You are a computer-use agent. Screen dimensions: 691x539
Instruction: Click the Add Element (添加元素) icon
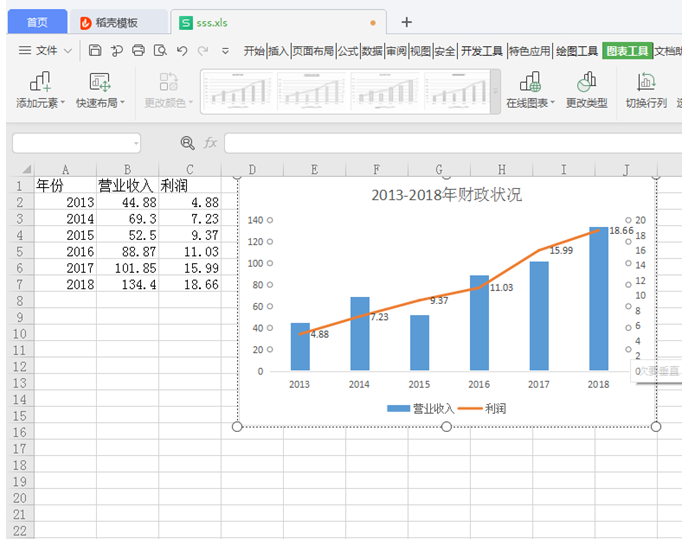click(x=40, y=82)
